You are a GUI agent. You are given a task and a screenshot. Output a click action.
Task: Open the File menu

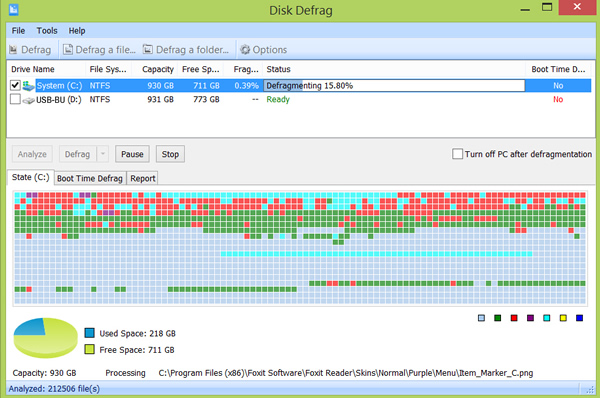point(18,31)
